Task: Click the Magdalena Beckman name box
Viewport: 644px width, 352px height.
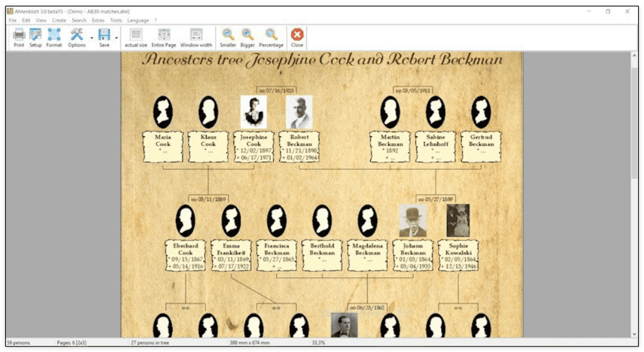Action: pyautogui.click(x=368, y=255)
